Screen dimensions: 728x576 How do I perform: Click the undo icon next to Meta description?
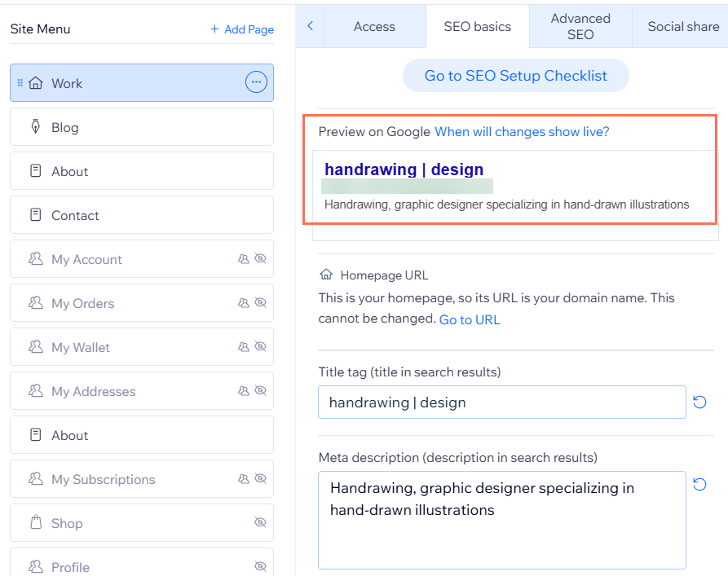pos(699,484)
